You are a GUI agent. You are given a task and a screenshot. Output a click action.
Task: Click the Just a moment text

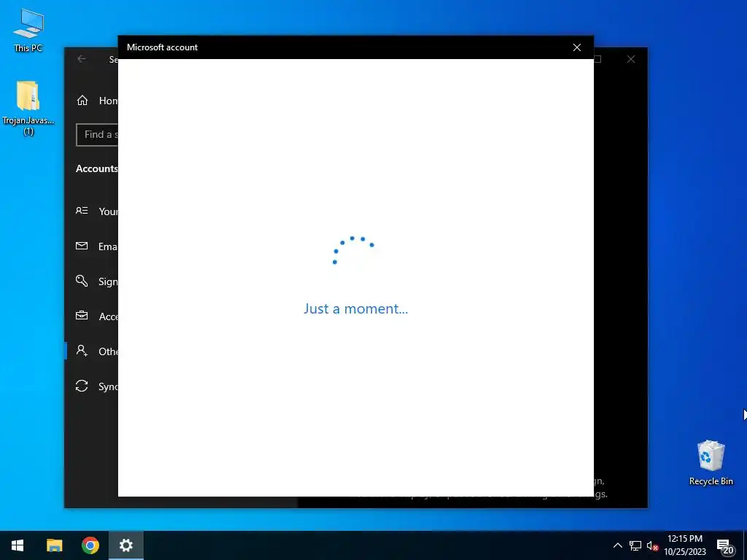356,308
